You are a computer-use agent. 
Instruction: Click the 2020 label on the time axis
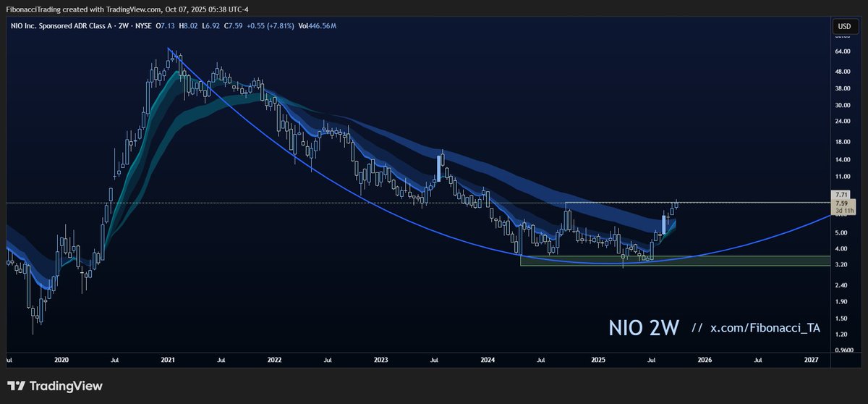click(x=61, y=359)
